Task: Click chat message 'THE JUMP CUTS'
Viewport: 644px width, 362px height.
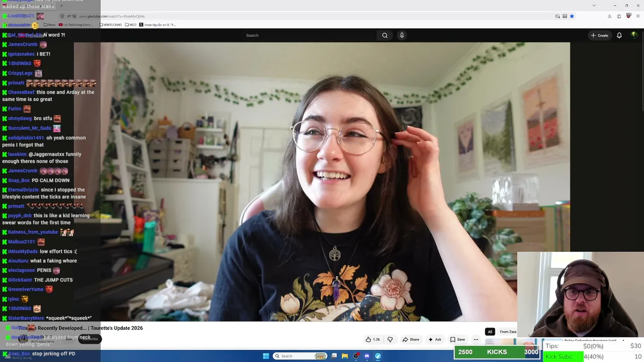Action: [x=53, y=280]
